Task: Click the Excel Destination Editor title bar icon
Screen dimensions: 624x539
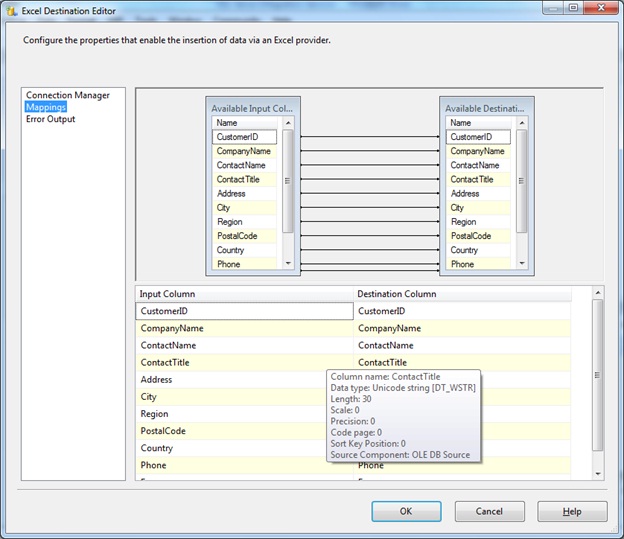Action: click(x=12, y=11)
